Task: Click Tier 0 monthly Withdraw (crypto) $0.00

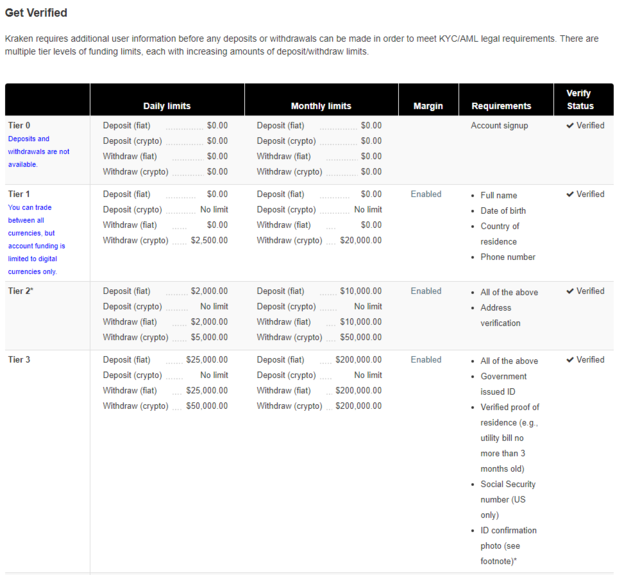Action: (371, 172)
